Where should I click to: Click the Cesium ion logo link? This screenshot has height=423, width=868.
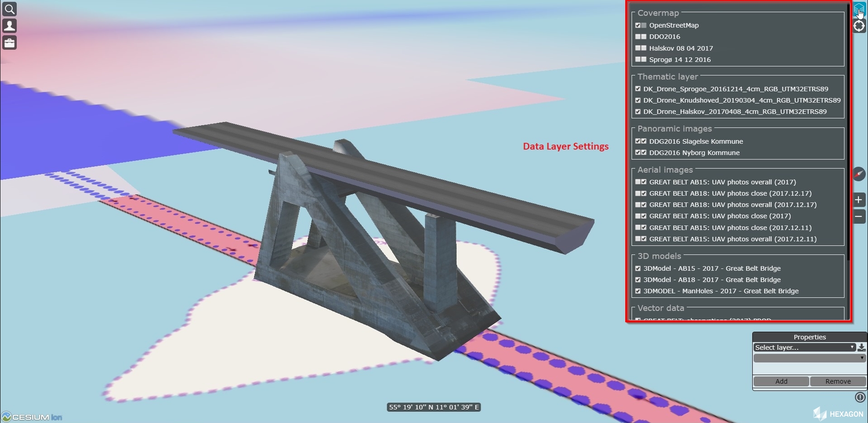tap(32, 417)
